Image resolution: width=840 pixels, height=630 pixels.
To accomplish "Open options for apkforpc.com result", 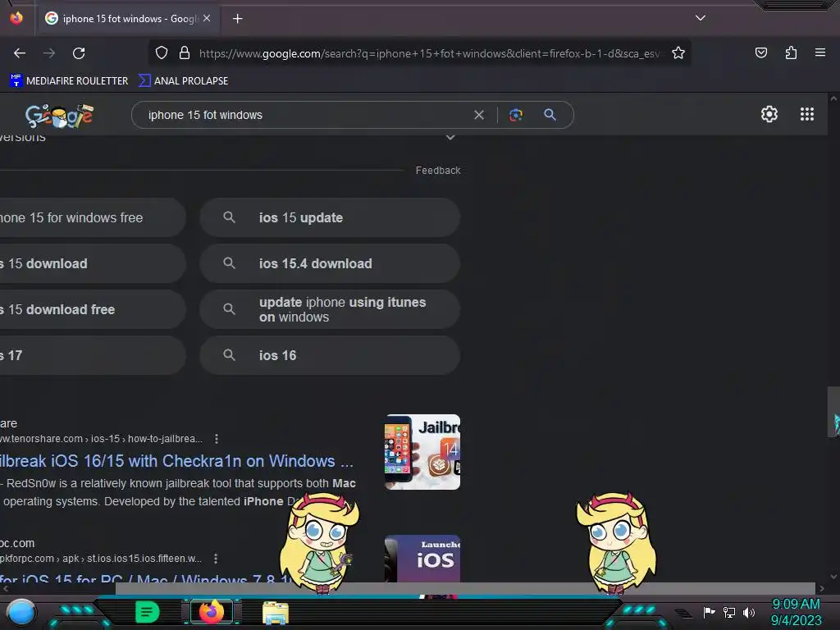I will 216,558.
